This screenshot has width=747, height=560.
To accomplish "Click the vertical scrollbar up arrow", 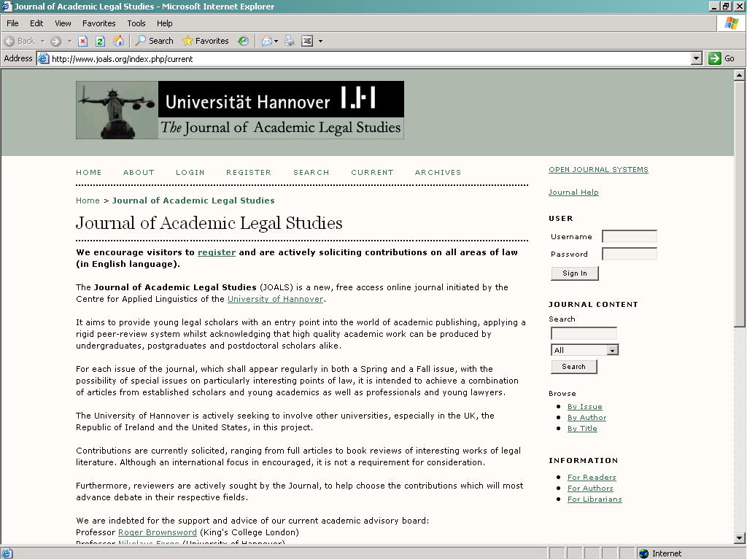I will pos(740,75).
